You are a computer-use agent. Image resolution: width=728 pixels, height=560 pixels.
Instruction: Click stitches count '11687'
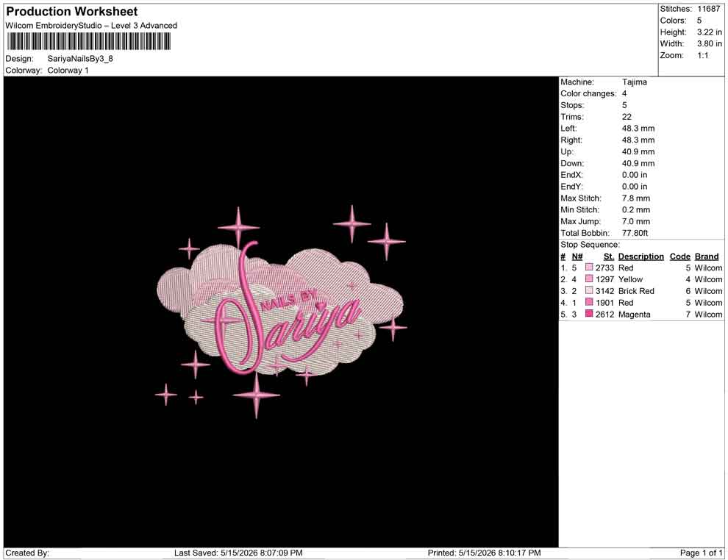tap(708, 9)
